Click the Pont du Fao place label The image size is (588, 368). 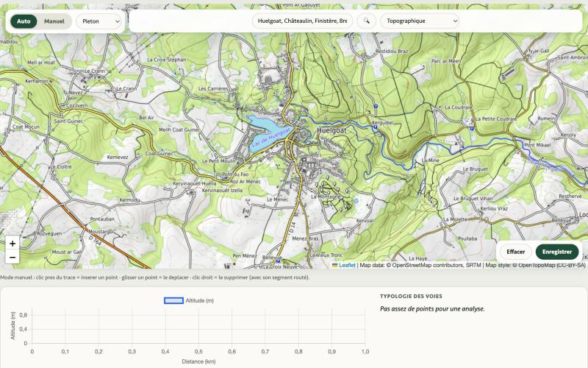point(235,174)
